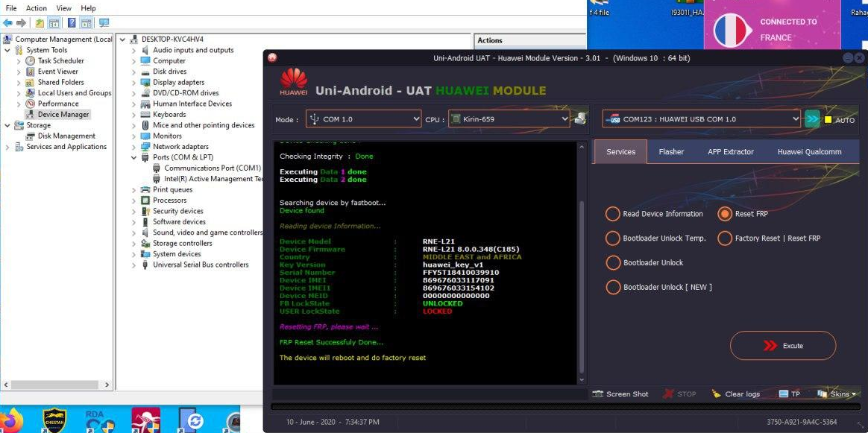Click the progress bar at UAT bottom
Image resolution: width=868 pixels, height=433 pixels.
coord(564,407)
